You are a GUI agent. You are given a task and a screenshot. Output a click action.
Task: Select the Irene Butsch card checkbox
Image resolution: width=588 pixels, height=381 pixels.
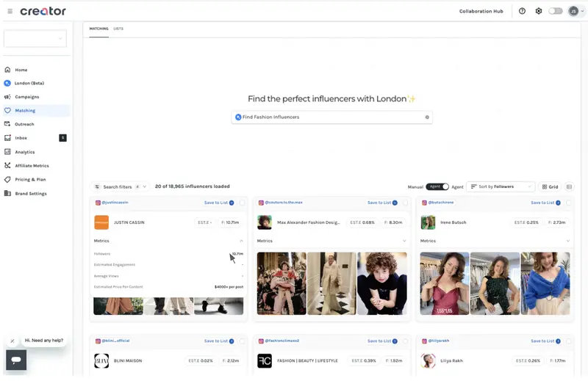(x=569, y=203)
